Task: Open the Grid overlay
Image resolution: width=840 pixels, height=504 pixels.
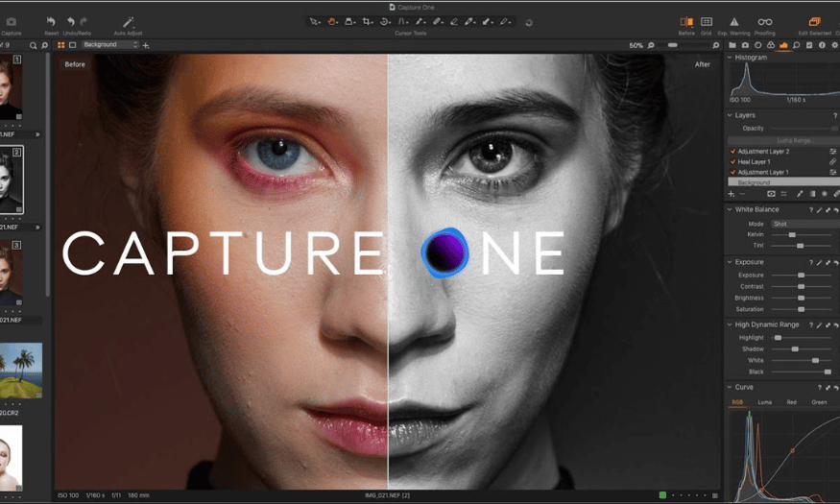Action: coord(707,21)
